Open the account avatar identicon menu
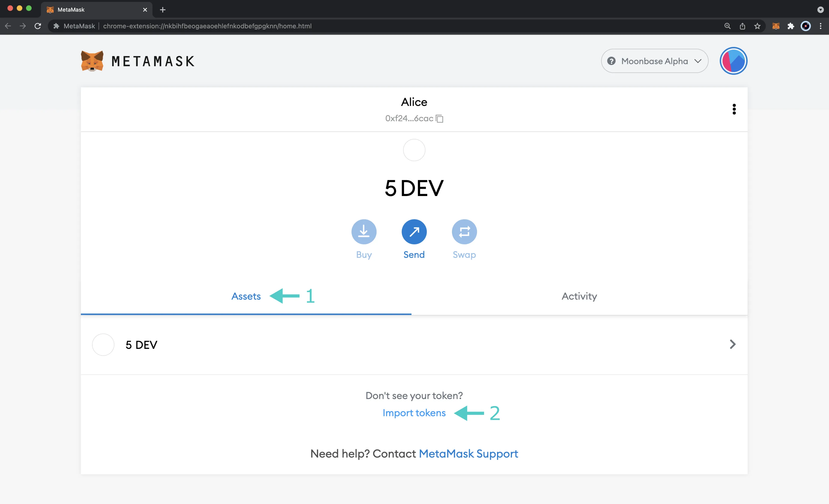 (x=733, y=61)
